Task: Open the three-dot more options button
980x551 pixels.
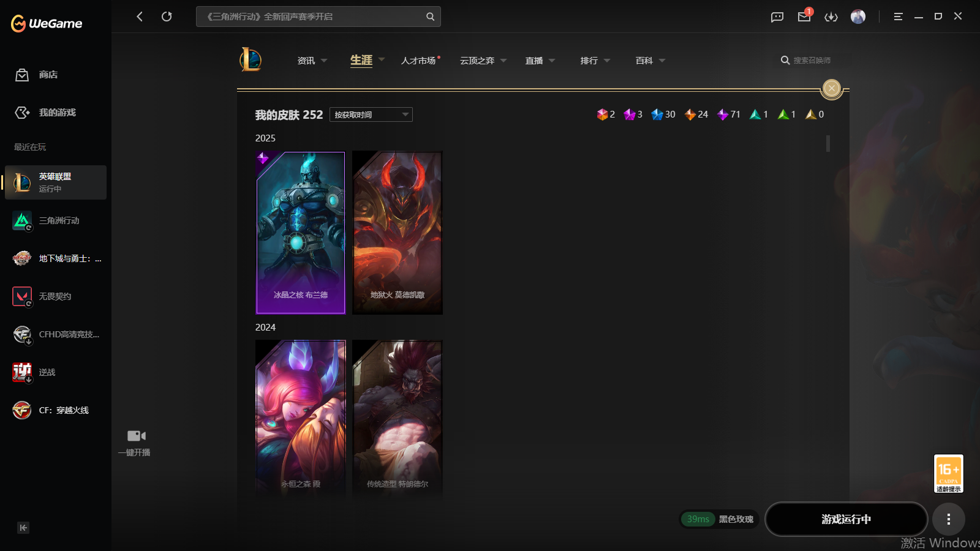Action: [x=949, y=519]
